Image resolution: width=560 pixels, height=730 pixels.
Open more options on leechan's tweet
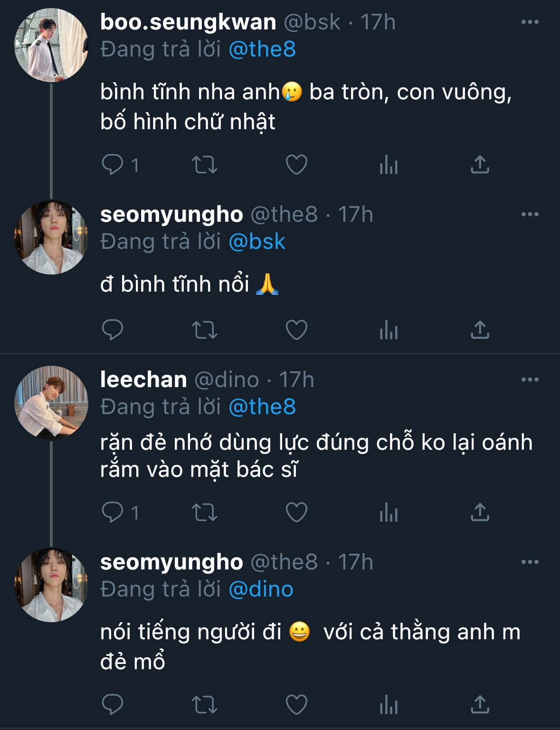coord(530,379)
